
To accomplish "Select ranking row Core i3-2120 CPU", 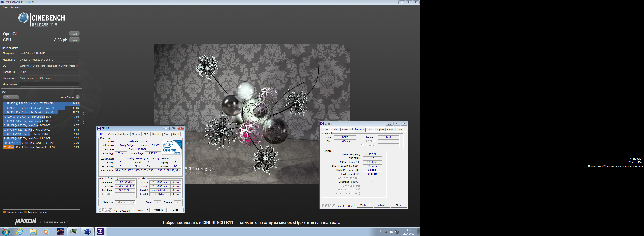I will (x=42, y=138).
